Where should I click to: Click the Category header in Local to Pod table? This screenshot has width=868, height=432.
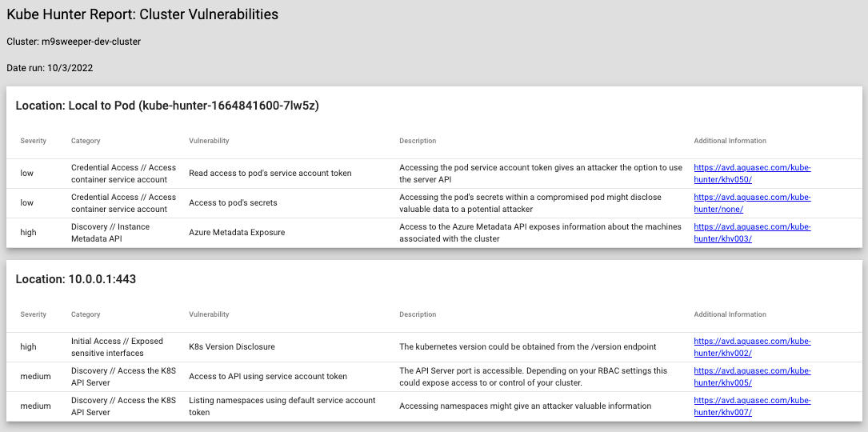tap(86, 141)
